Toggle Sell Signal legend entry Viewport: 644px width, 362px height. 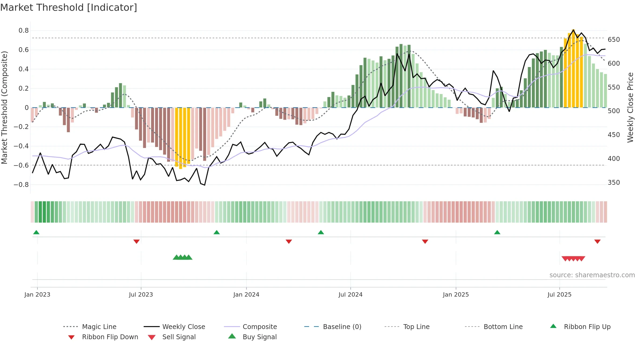click(172, 337)
